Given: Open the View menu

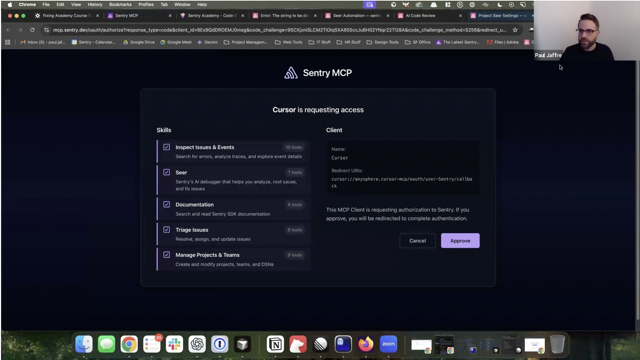Looking at the screenshot, I should 76,4.
